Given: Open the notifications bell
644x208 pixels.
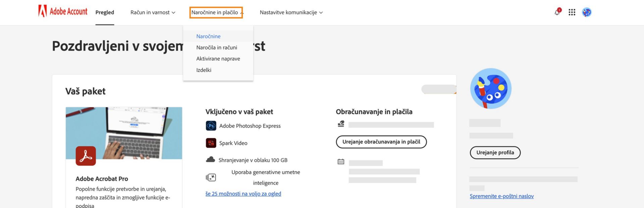Looking at the screenshot, I should (557, 12).
